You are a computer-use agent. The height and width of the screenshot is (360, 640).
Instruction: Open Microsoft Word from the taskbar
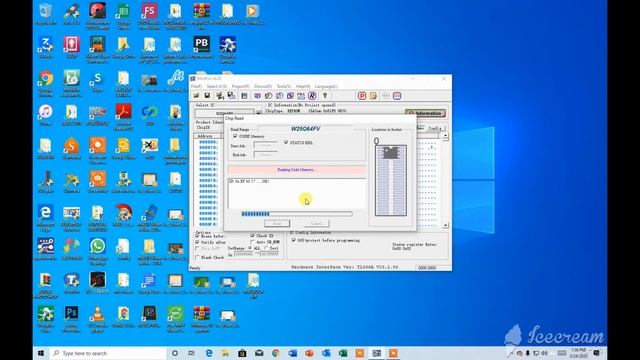(x=293, y=353)
